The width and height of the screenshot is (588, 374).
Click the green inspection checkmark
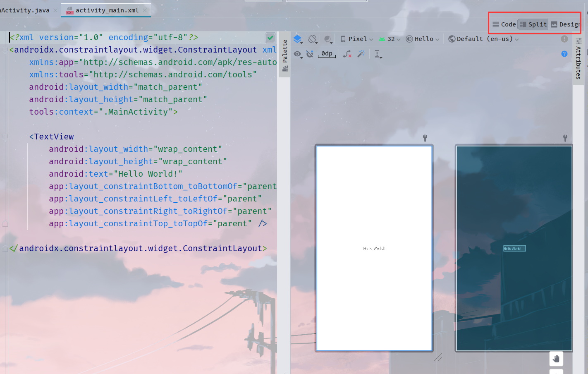270,38
